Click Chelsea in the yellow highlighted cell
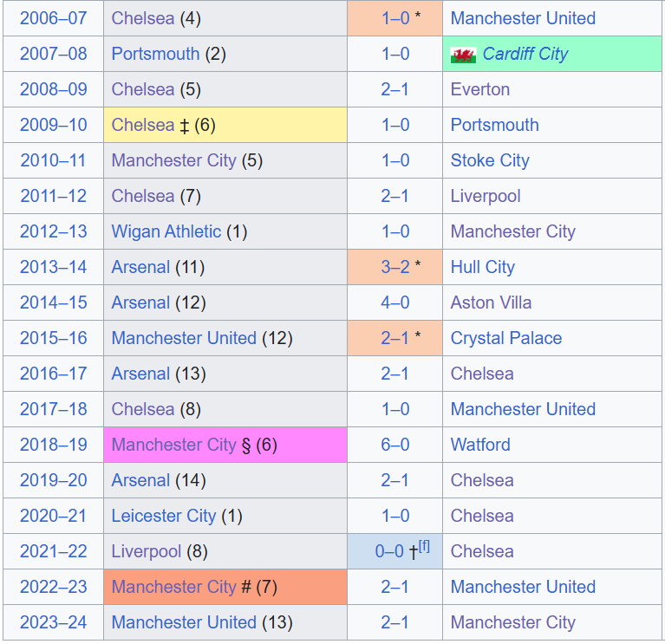This screenshot has width=665, height=644. tap(143, 125)
